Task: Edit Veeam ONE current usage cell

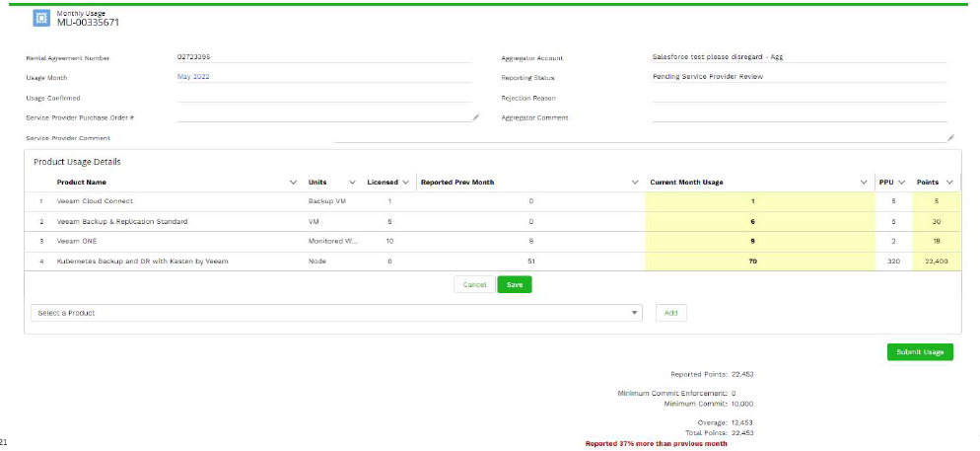Action: 760,241
